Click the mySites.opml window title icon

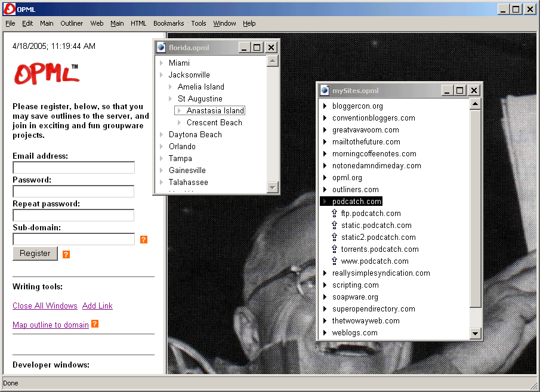click(325, 91)
